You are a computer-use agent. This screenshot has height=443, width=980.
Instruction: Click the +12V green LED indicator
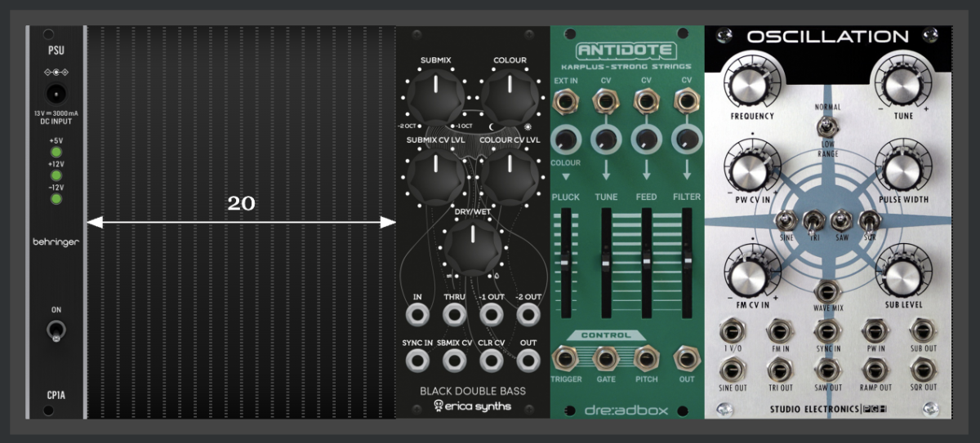click(x=56, y=175)
